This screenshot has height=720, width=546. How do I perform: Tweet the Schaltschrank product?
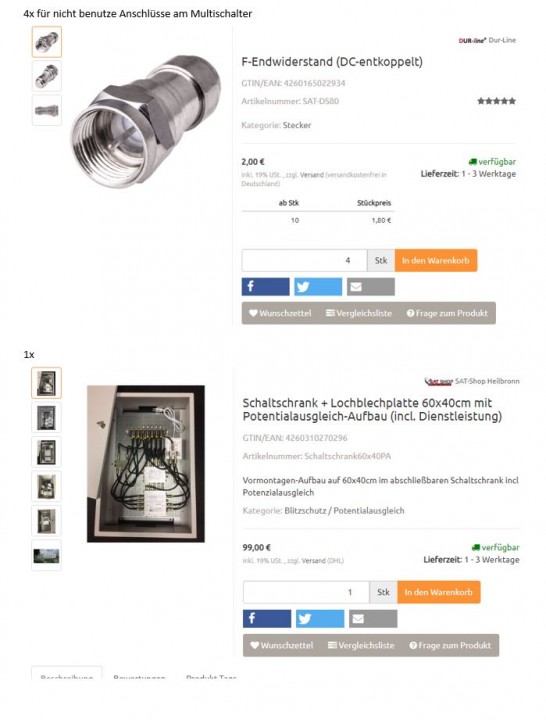(320, 619)
